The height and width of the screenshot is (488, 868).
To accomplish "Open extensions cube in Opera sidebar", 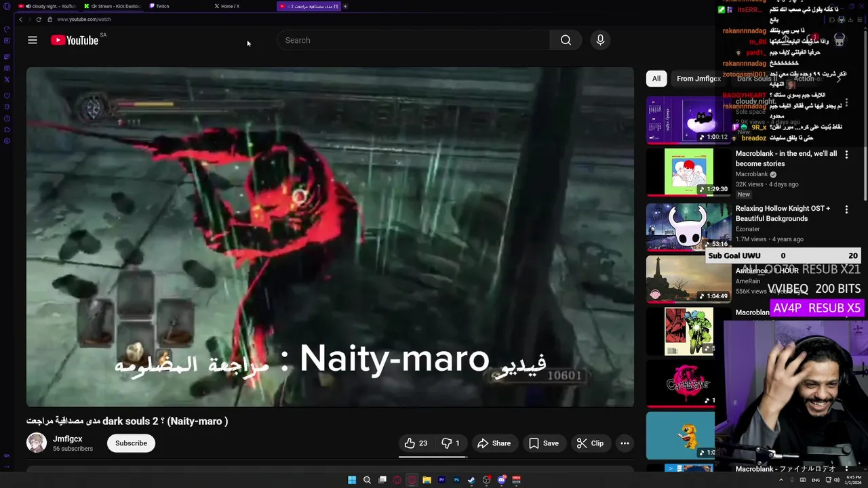I will point(7,129).
